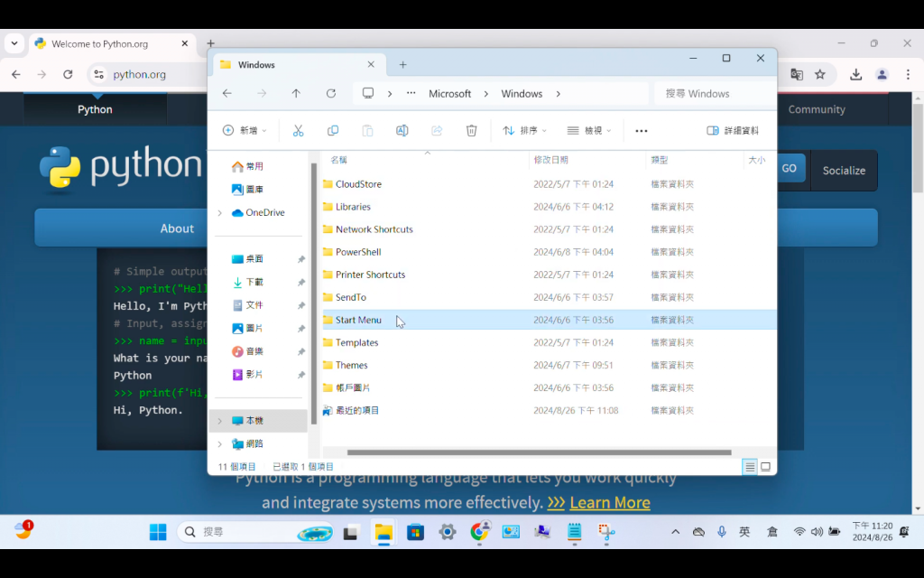Bookmark python.org with the star icon
Screen dimensions: 924x578
point(819,74)
